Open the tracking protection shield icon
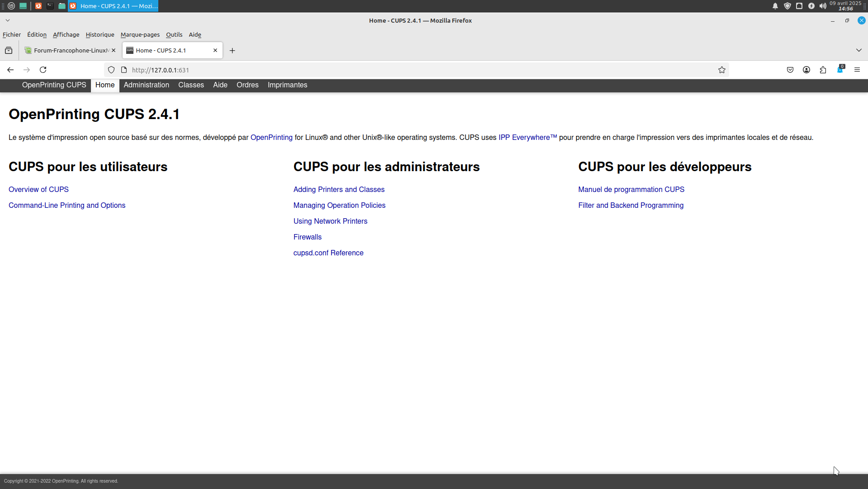The image size is (868, 489). (x=111, y=70)
